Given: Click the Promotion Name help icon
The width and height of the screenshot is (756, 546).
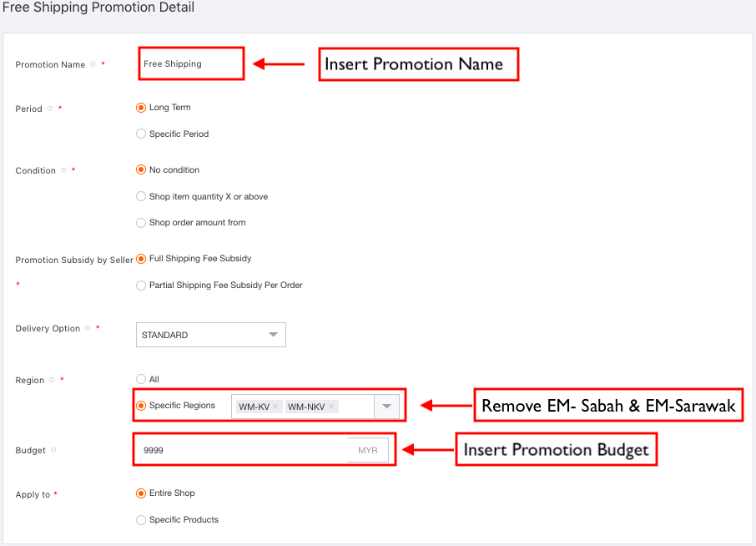Looking at the screenshot, I should [93, 64].
